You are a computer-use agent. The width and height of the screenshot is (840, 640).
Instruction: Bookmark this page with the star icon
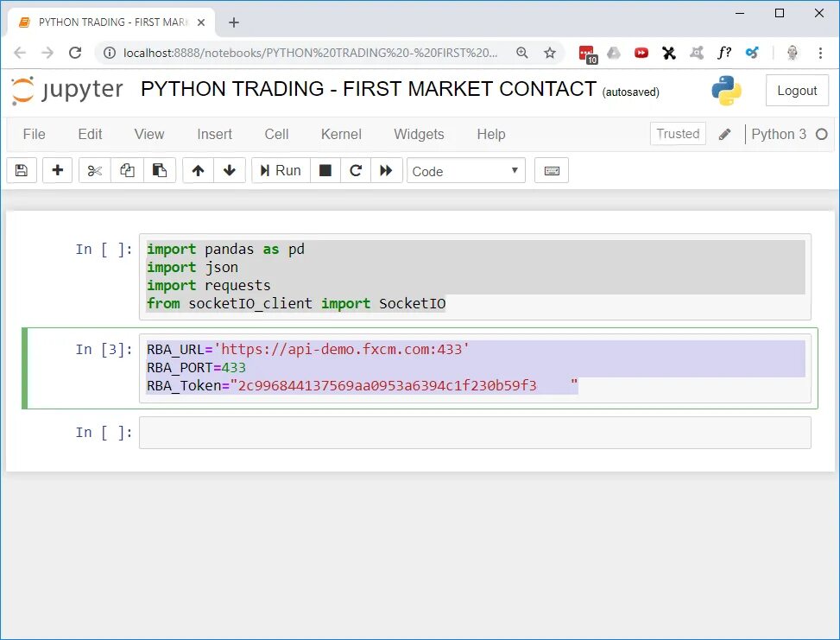click(x=550, y=53)
